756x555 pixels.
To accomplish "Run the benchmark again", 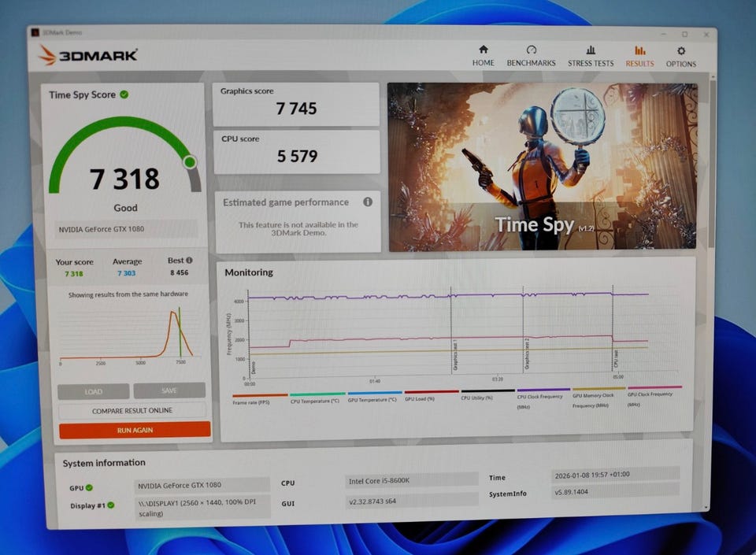I will point(135,430).
